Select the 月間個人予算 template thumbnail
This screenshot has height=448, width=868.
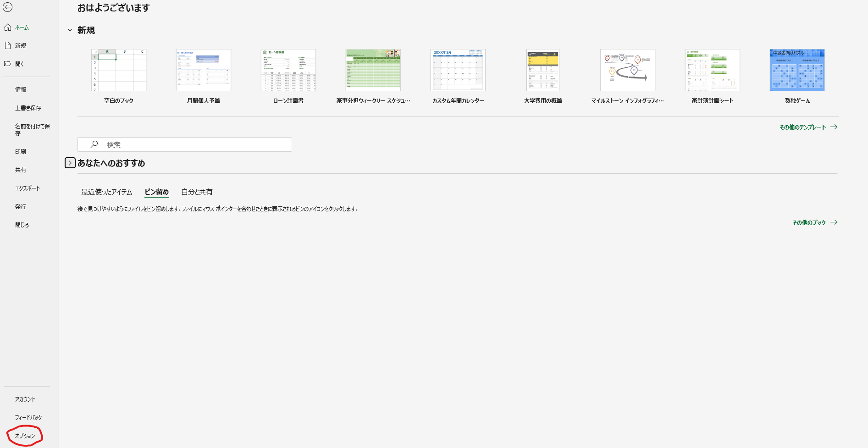point(204,70)
